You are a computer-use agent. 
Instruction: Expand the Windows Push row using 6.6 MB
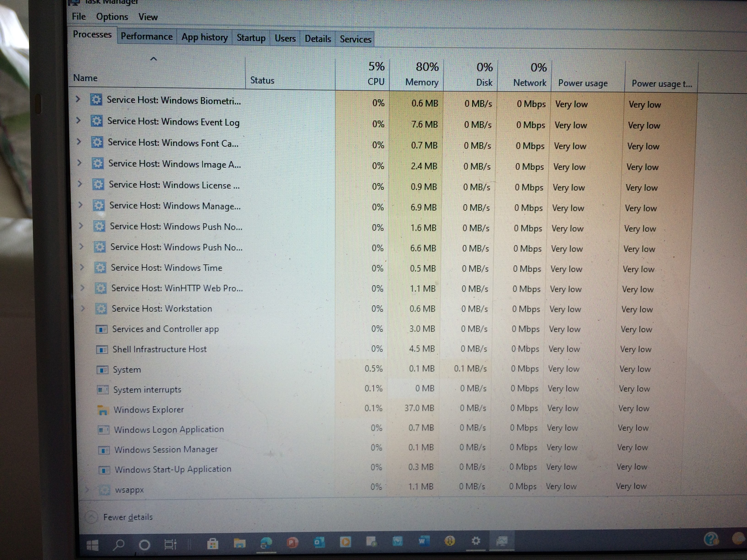point(81,246)
